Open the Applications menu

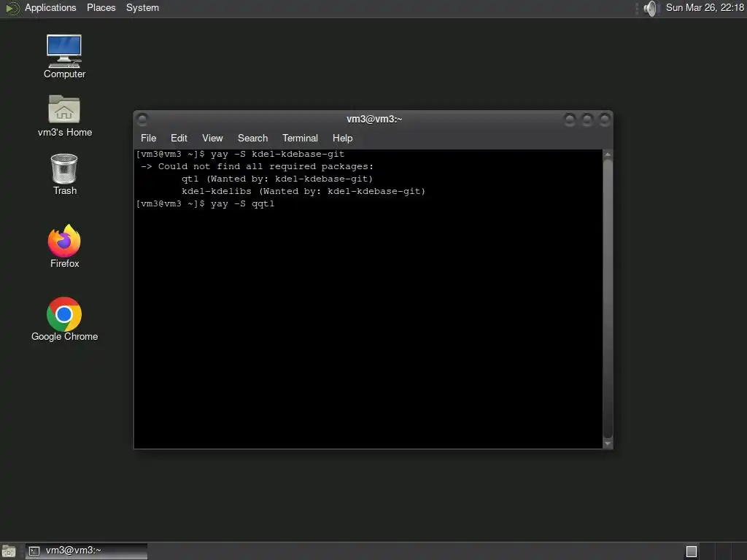tap(50, 8)
